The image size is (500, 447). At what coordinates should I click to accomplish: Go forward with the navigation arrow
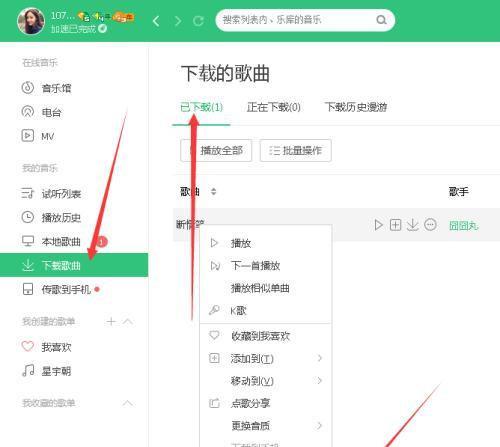[x=178, y=21]
